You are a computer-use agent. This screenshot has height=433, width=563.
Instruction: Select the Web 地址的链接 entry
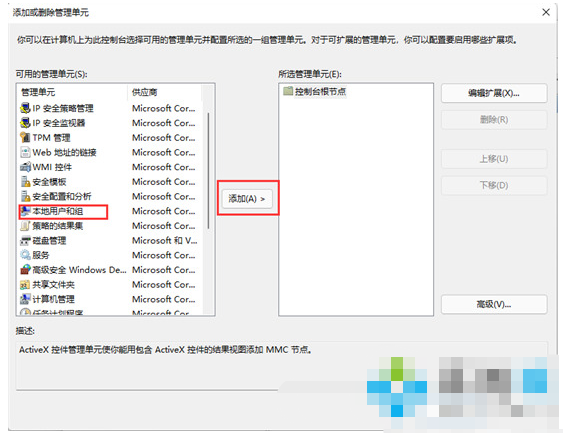pos(109,152)
